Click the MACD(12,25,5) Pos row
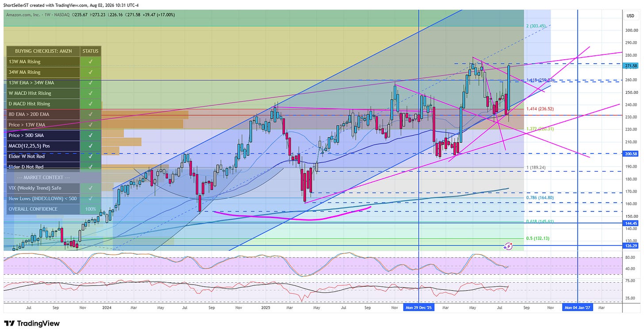The image size is (644, 334). (54, 146)
